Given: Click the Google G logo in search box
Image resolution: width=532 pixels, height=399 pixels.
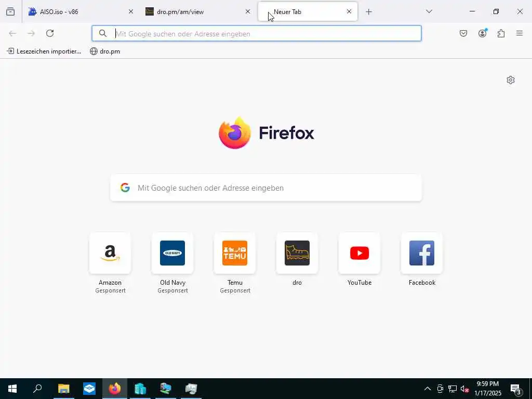Looking at the screenshot, I should tap(125, 188).
